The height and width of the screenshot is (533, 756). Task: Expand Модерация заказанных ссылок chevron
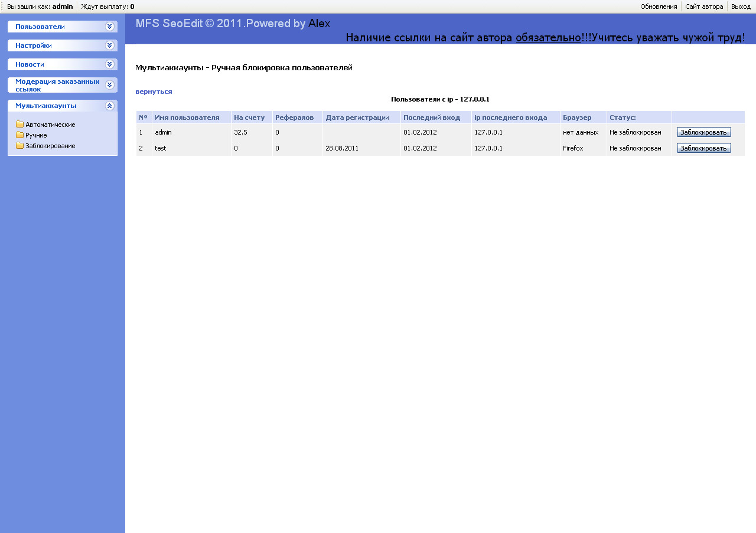click(x=109, y=85)
